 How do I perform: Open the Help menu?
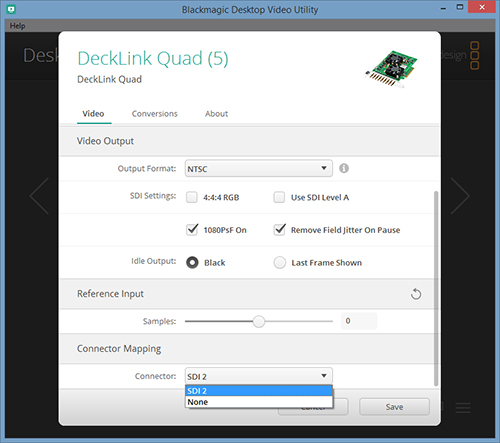pyautogui.click(x=17, y=26)
